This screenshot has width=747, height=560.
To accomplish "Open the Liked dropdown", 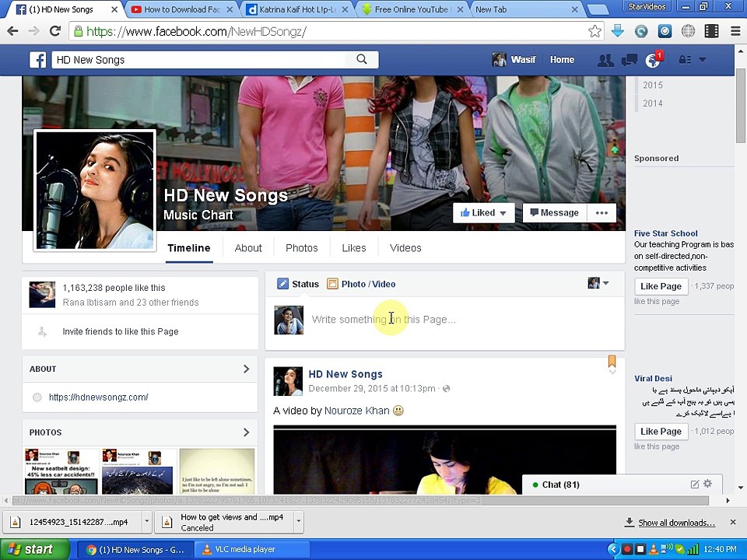I will pyautogui.click(x=484, y=213).
